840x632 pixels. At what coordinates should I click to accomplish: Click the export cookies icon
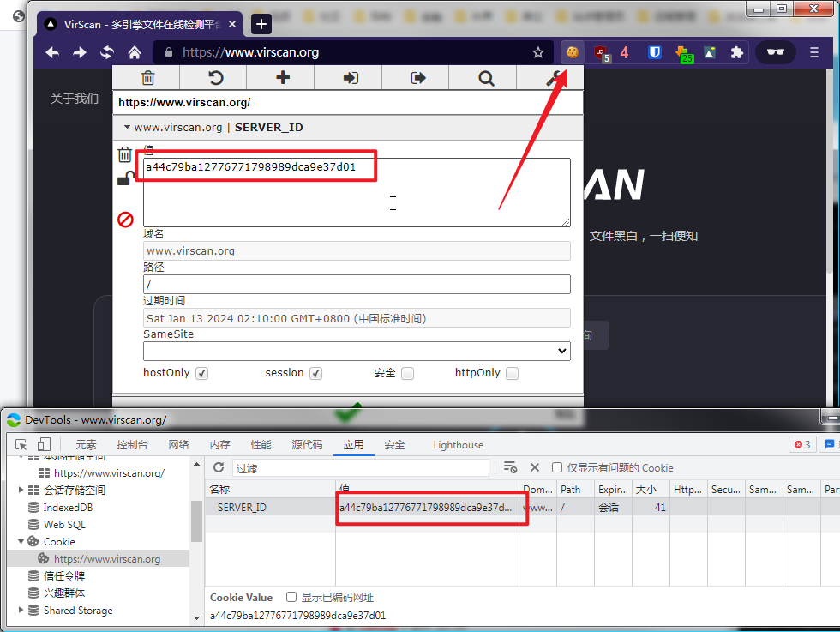pyautogui.click(x=418, y=78)
